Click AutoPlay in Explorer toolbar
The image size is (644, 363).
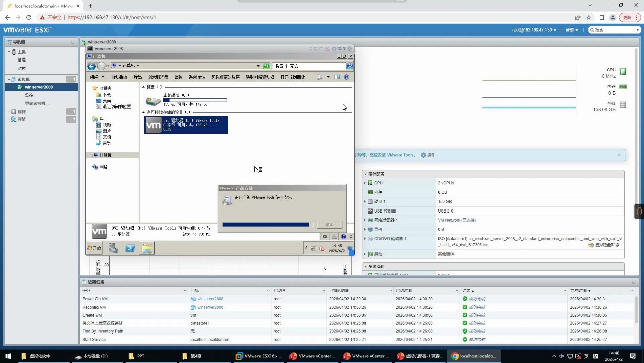119,77
